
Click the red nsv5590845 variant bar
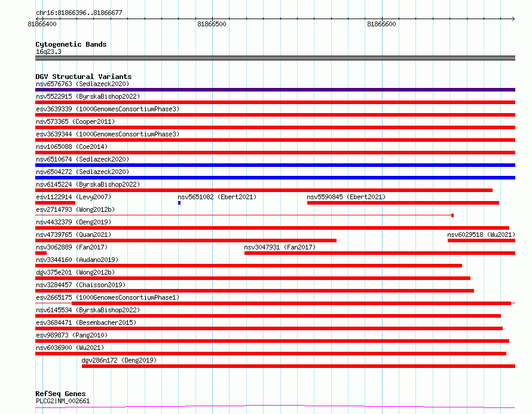point(403,203)
